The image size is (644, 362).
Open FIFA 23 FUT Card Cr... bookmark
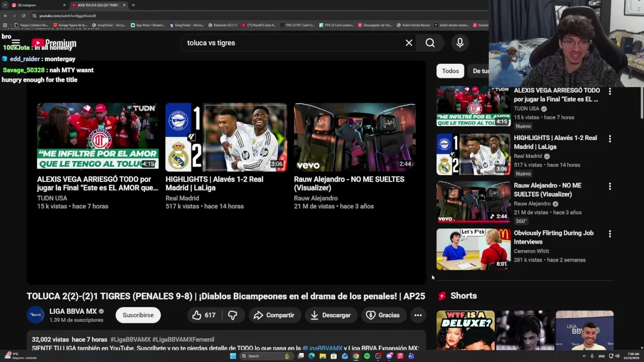298,25
